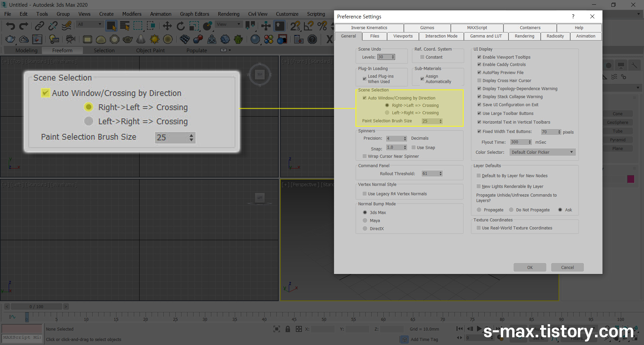Click the Undo arrow icon
Viewport: 644px width, 345px height.
pyautogui.click(x=10, y=26)
